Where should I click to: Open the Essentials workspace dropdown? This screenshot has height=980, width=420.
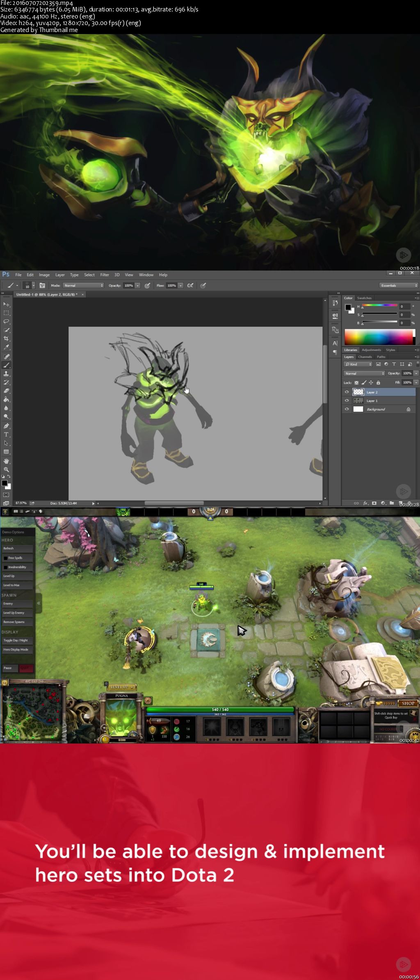point(399,285)
